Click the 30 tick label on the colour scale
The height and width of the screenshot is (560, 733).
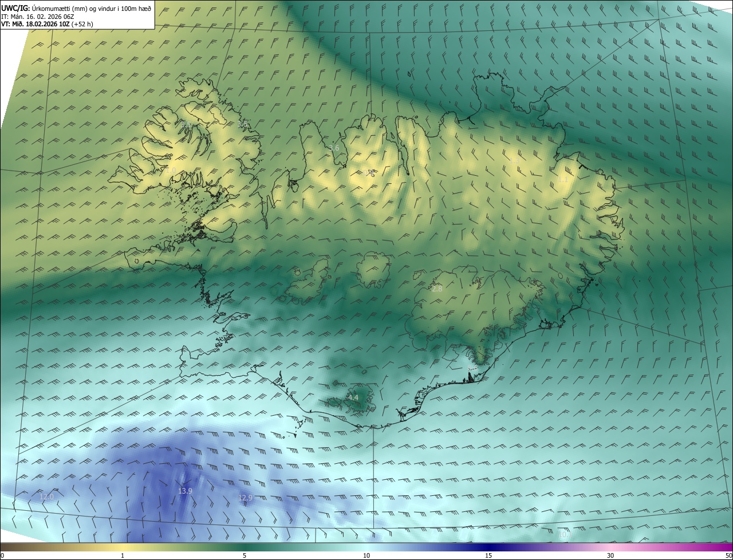pyautogui.click(x=610, y=555)
